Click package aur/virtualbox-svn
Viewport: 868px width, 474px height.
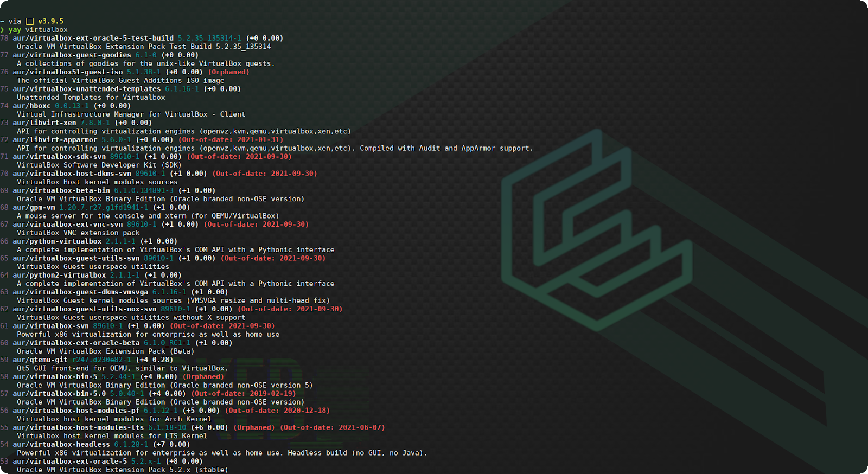pos(51,326)
